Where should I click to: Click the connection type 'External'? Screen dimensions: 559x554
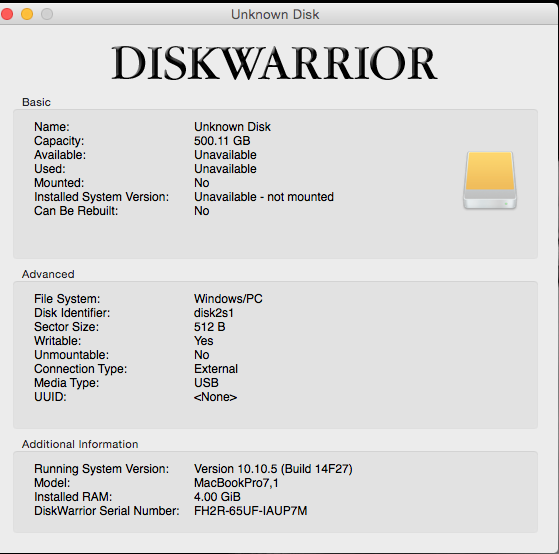tap(216, 369)
